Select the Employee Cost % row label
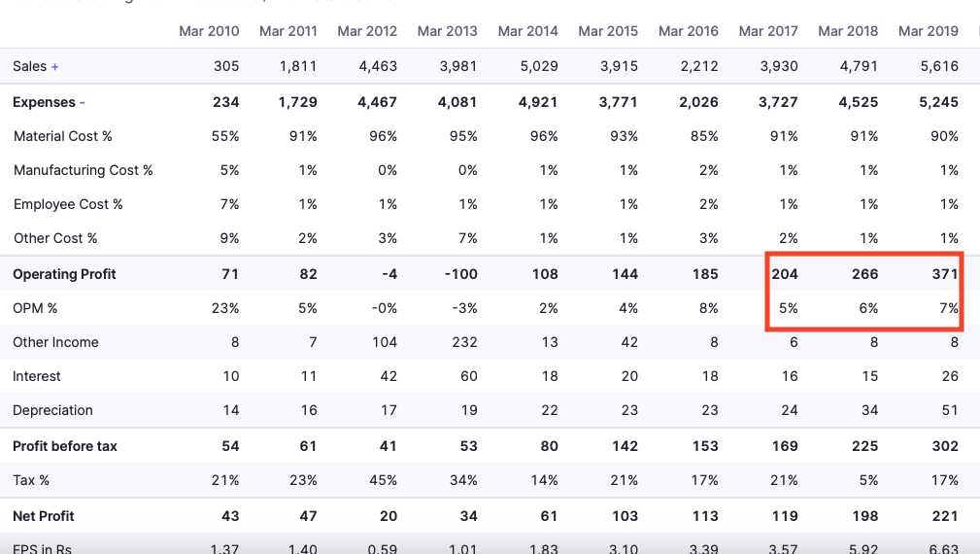The image size is (980, 554). coord(68,205)
